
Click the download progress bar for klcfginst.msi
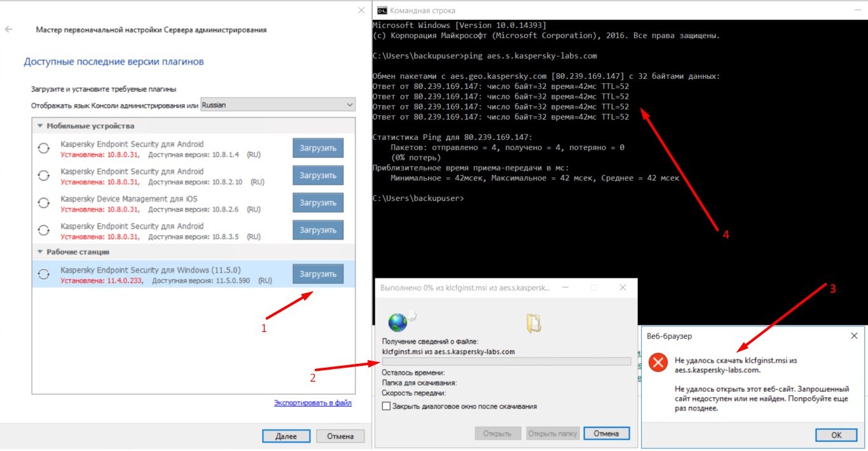click(x=507, y=361)
